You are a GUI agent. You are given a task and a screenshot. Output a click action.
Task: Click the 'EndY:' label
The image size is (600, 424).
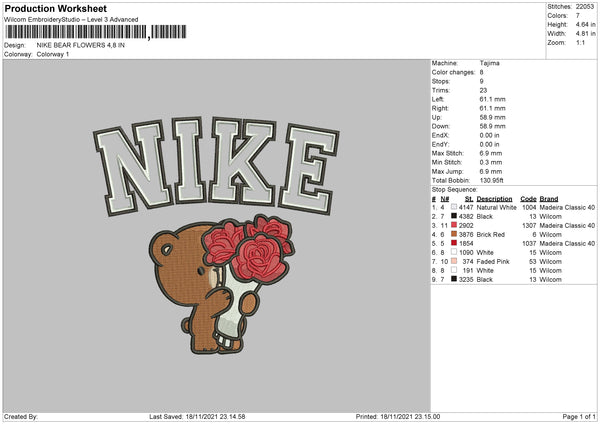tap(440, 144)
